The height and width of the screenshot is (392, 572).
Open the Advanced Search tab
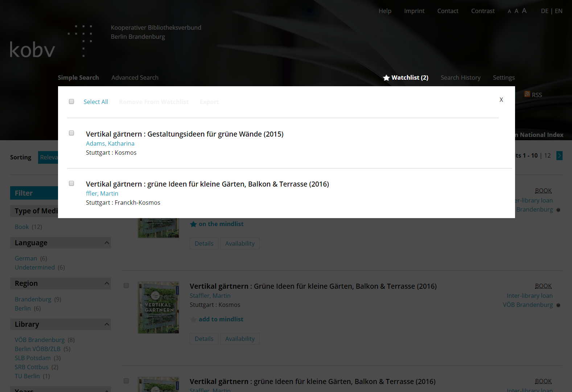click(x=135, y=78)
